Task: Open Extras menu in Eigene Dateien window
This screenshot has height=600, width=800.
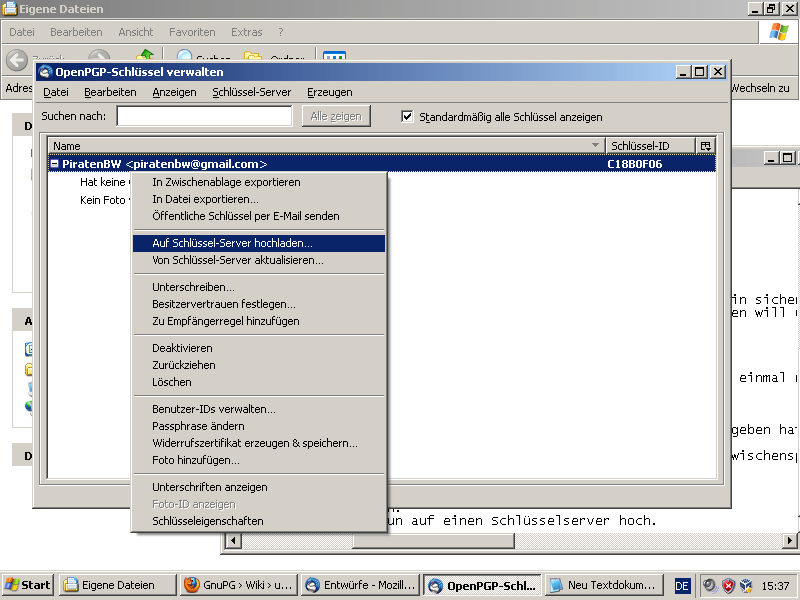Action: point(246,32)
